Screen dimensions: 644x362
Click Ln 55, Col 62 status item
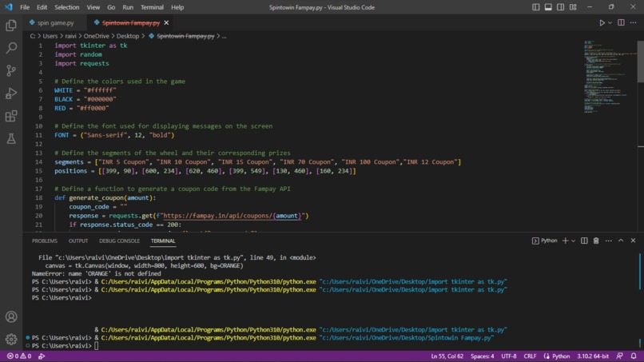447,356
